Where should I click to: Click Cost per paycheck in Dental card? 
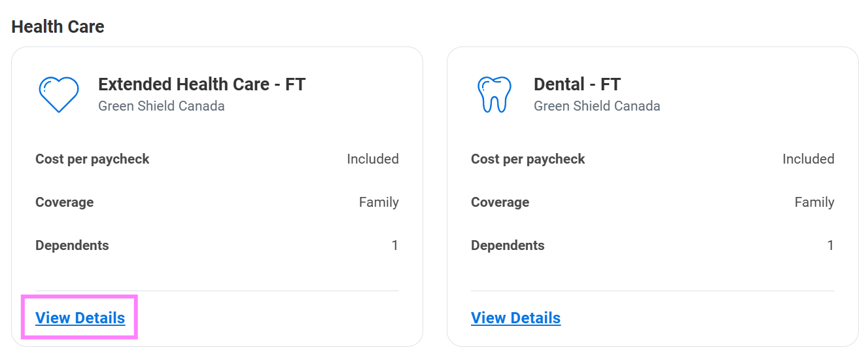528,159
